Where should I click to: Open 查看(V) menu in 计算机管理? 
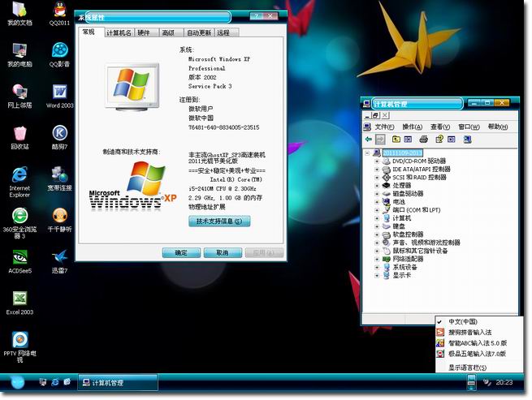point(440,127)
